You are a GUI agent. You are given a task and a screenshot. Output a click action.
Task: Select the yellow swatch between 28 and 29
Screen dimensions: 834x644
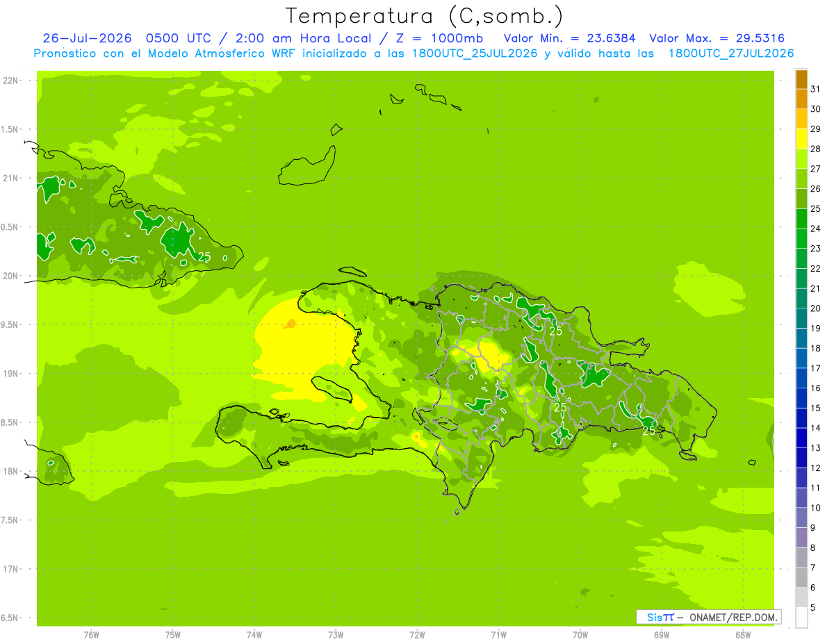coord(801,139)
